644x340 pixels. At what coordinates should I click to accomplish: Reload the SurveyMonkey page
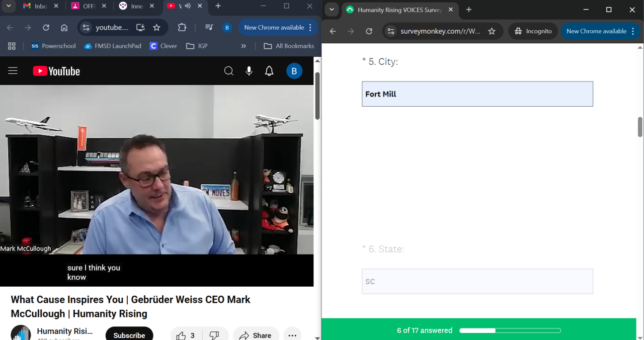[x=369, y=31]
